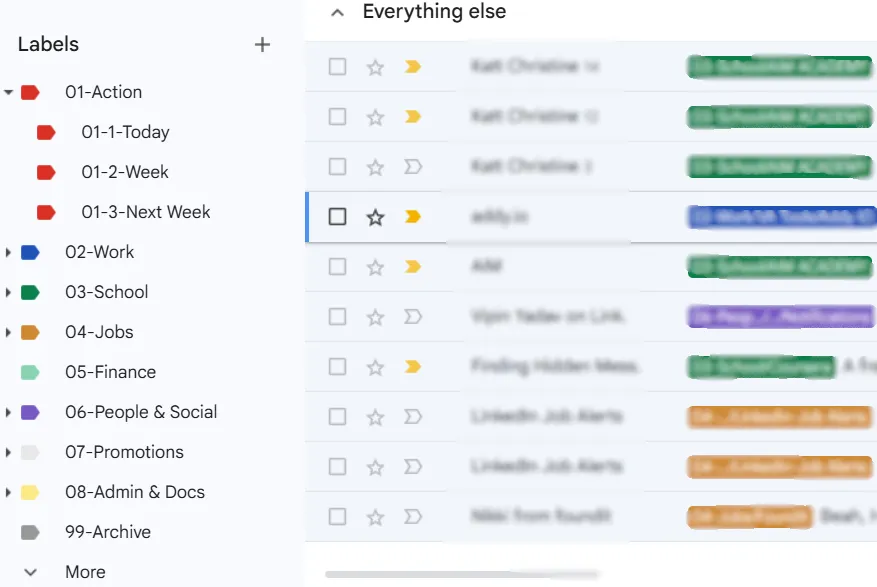Select the checkbox of the first email
Screen dimensions: 877x587
(337, 67)
